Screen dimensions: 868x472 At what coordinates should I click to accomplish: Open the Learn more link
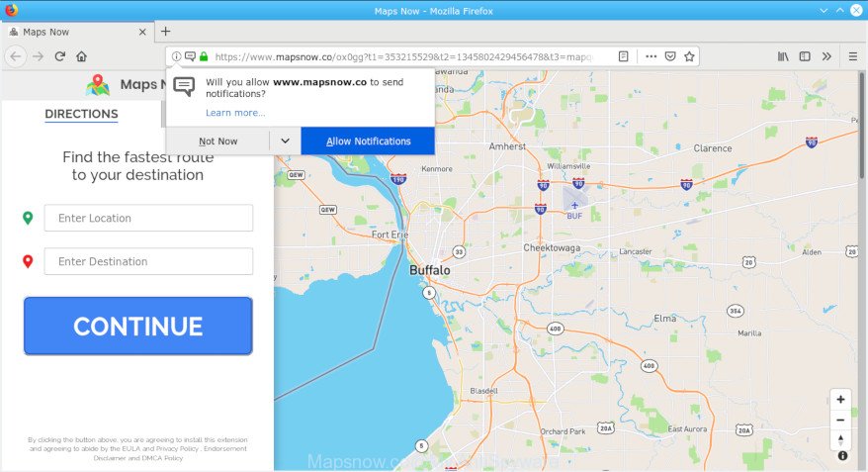point(235,113)
